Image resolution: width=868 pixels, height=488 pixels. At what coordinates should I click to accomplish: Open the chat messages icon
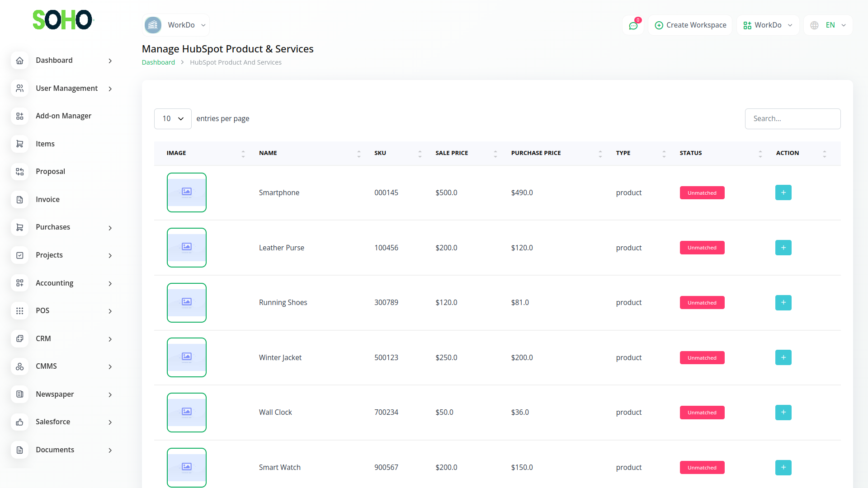coord(633,25)
